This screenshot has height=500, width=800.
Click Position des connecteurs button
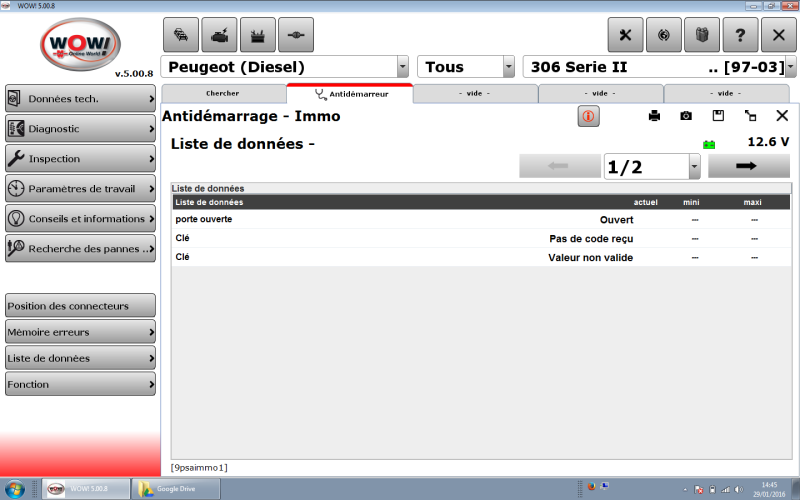tap(80, 306)
